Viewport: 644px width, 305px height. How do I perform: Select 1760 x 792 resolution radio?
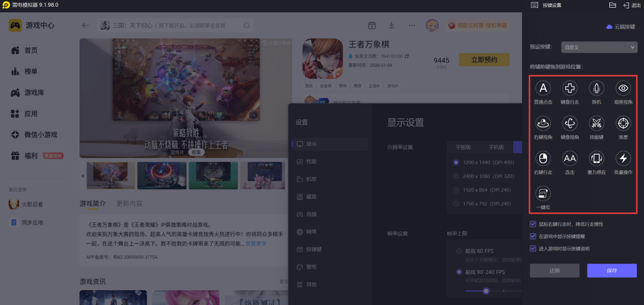(456, 204)
